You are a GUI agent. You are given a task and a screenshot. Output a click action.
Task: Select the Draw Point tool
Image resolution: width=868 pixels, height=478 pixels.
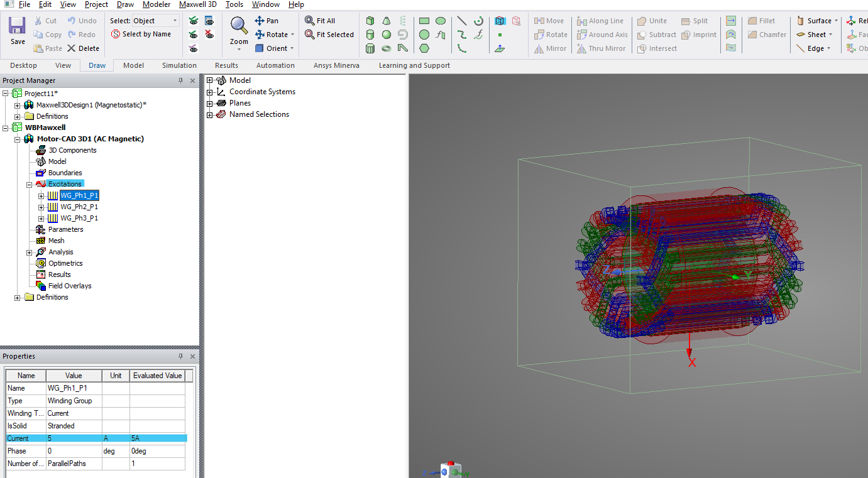tap(500, 35)
